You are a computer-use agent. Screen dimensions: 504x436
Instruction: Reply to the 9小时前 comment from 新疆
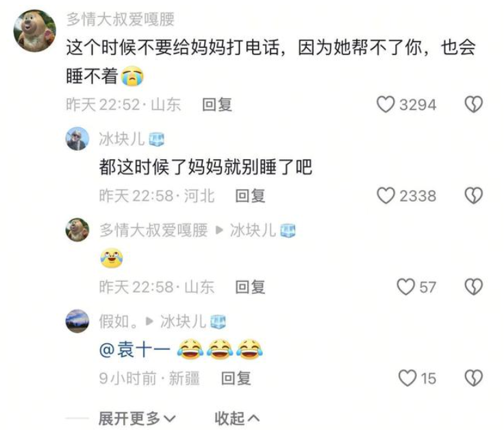[x=236, y=378]
